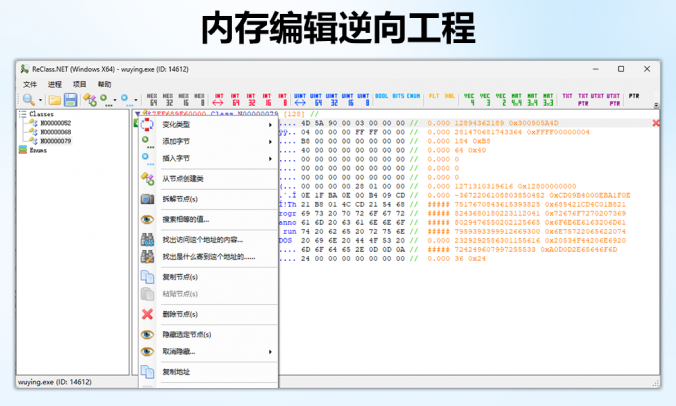Select the MAT 3x3 node type
The width and height of the screenshot is (676, 406).
tap(548, 100)
